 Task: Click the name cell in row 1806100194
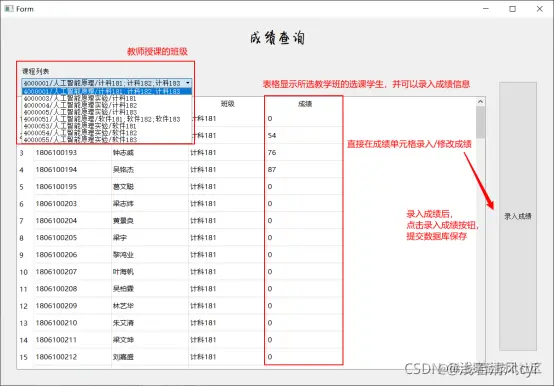tap(150, 169)
